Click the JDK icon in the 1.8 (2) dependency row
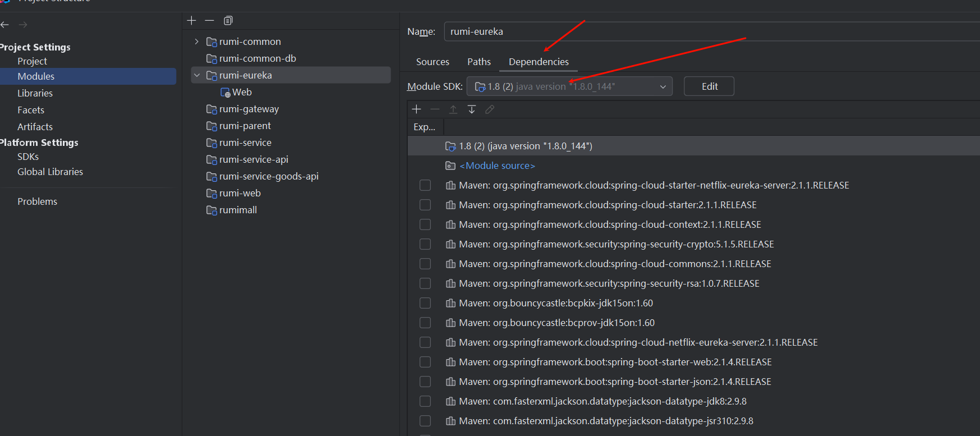The width and height of the screenshot is (980, 436). pyautogui.click(x=450, y=146)
